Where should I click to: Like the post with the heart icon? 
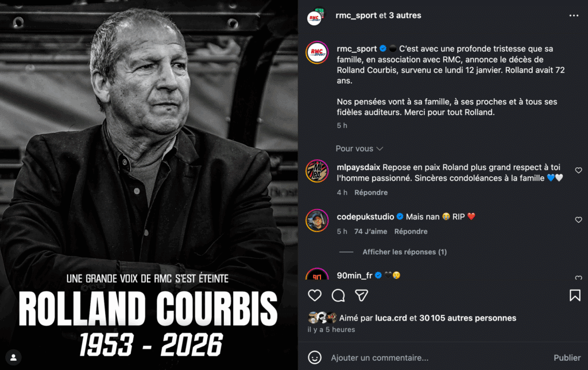tap(315, 295)
